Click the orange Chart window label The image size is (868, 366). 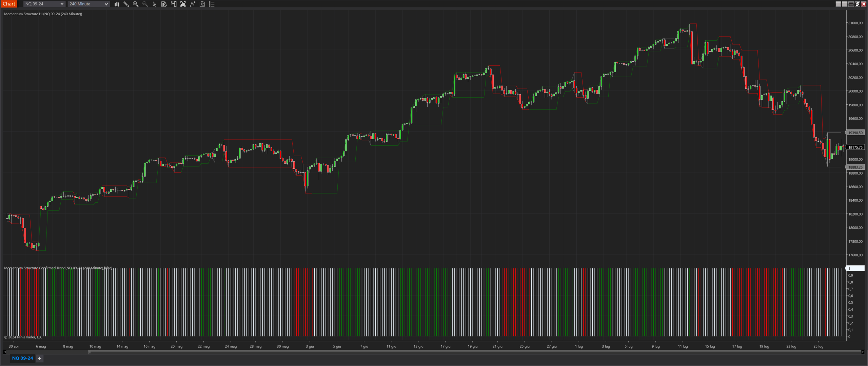click(x=9, y=4)
